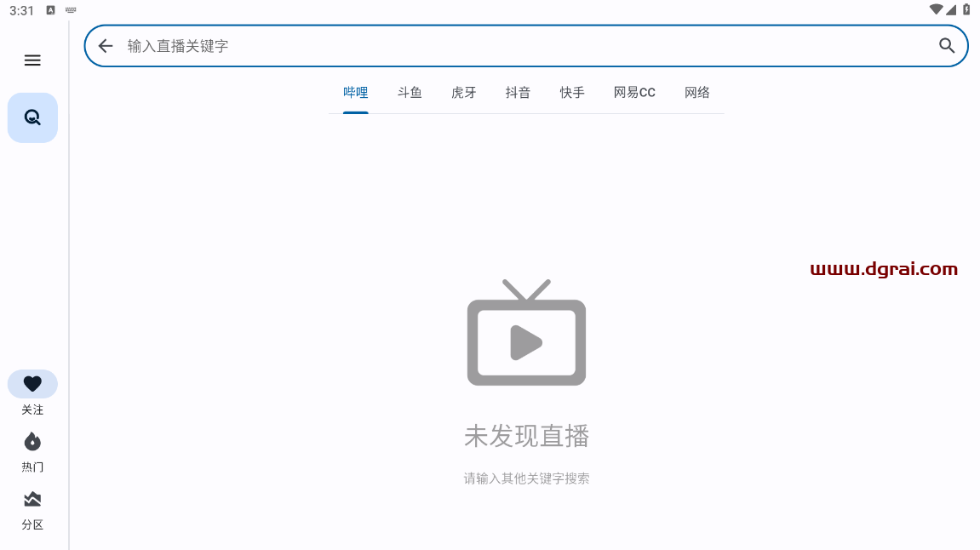Switch to the 哔哩 tab
This screenshot has width=980, height=550.
[356, 93]
